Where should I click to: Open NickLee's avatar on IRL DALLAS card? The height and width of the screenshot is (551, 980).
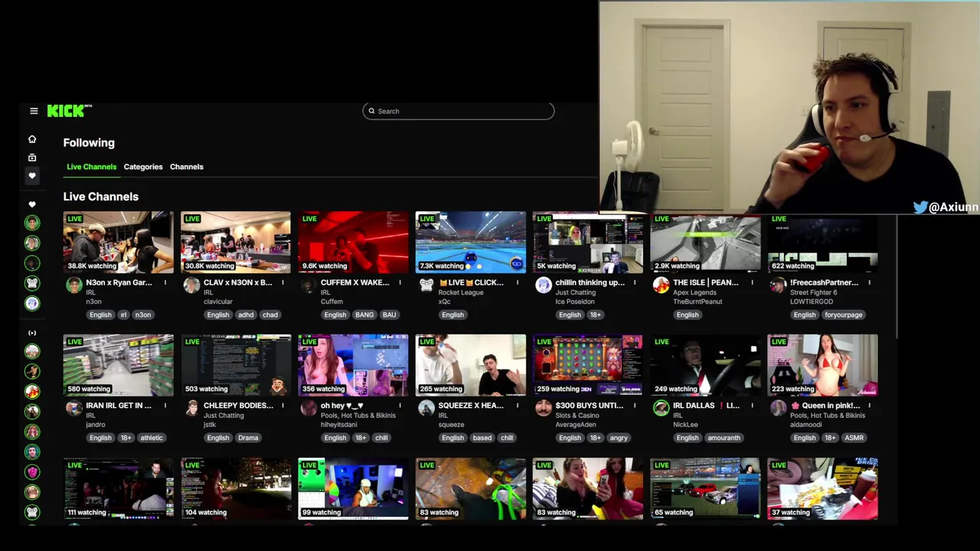(x=661, y=409)
